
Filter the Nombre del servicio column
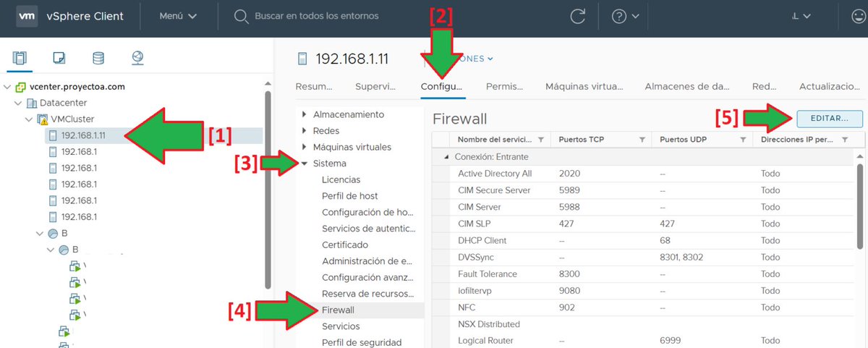coord(540,140)
